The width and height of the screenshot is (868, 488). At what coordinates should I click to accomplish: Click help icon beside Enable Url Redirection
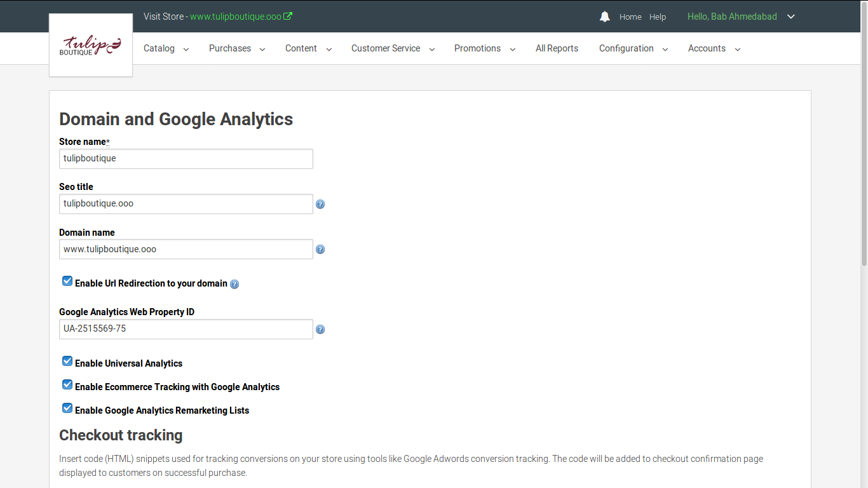(234, 284)
